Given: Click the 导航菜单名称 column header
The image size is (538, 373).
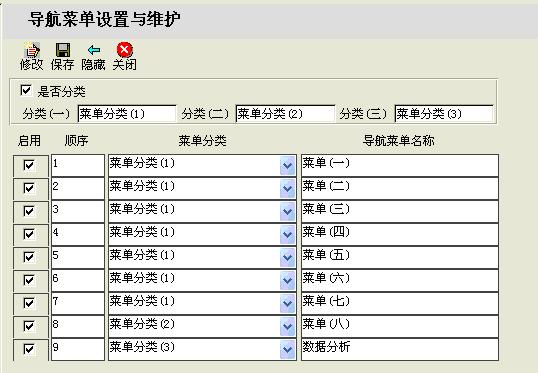Looking at the screenshot, I should (x=399, y=141).
